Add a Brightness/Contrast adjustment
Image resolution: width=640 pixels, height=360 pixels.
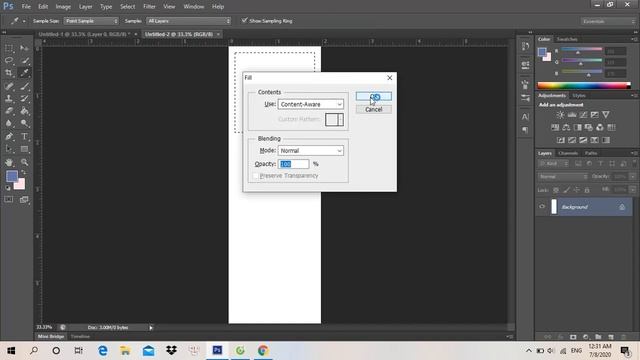pyautogui.click(x=560, y=115)
